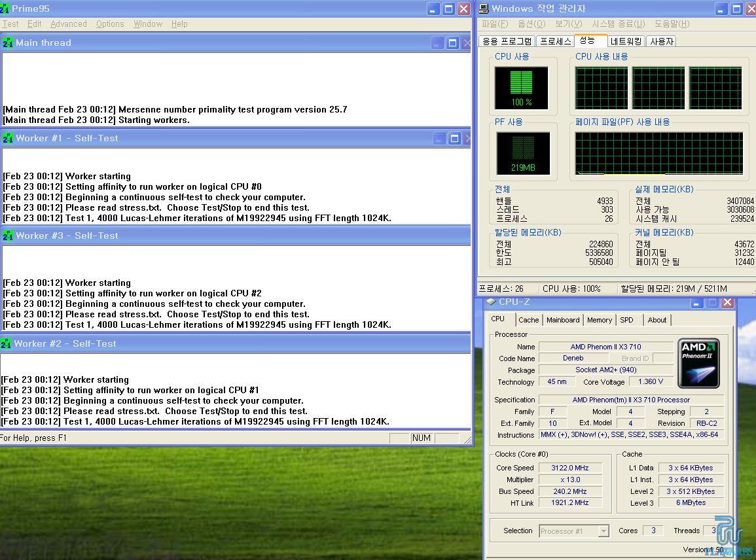Image resolution: width=756 pixels, height=560 pixels.
Task: Click the Main thread window icon
Action: (8, 43)
